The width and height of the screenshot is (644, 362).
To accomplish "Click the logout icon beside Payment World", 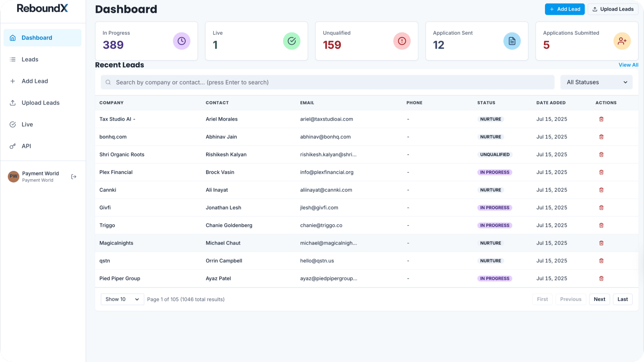I will coord(74,177).
